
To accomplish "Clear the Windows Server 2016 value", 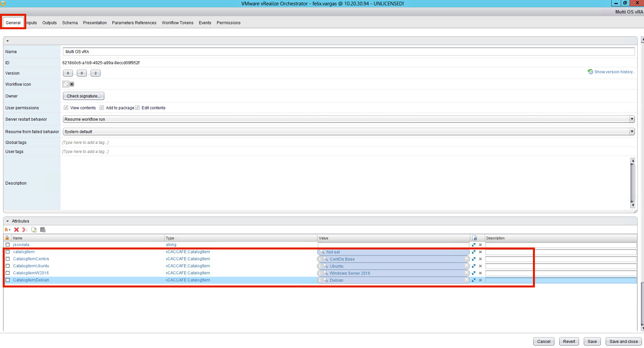I will click(x=467, y=273).
